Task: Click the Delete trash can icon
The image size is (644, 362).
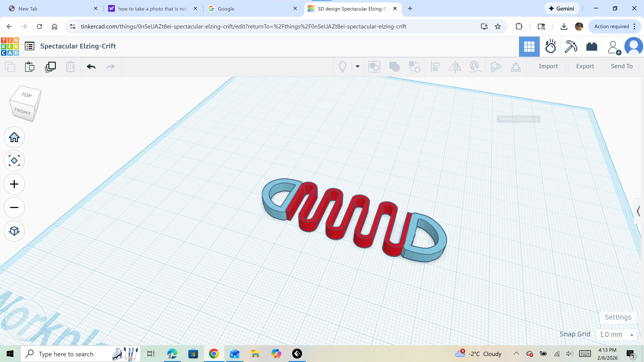Action: coord(70,67)
